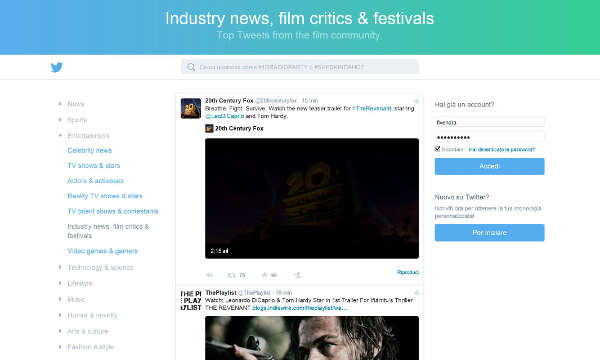Image resolution: width=600 pixels, height=360 pixels.
Task: Click the username login field
Action: [489, 122]
